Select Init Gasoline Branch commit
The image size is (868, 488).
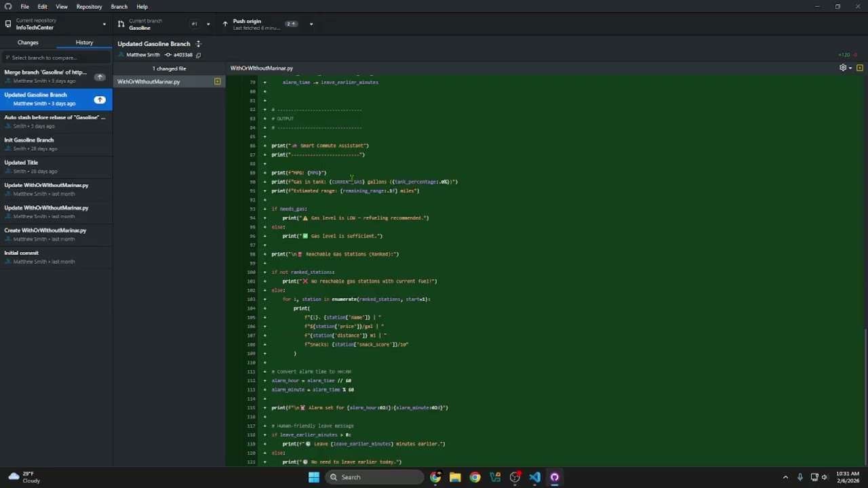coord(56,144)
